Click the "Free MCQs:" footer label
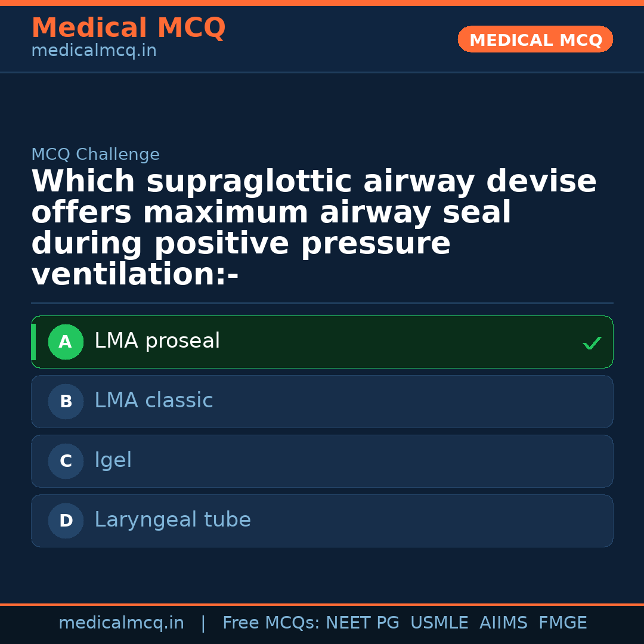The width and height of the screenshot is (644, 644). point(271,623)
